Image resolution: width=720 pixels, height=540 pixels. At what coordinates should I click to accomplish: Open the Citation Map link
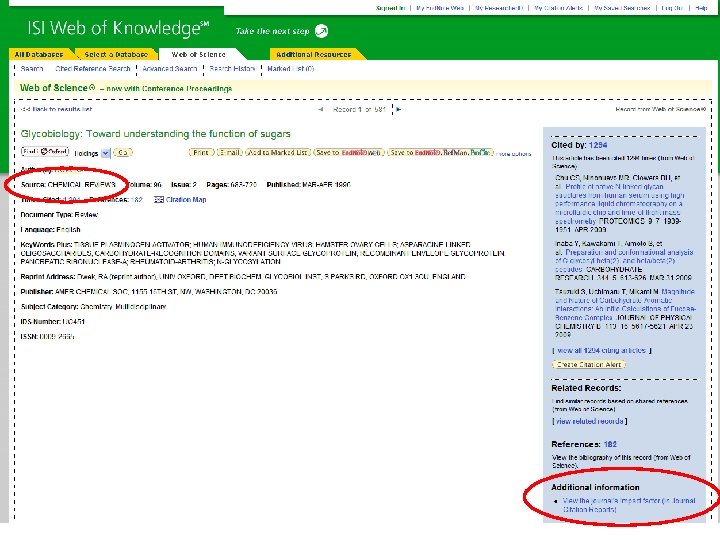(186, 200)
